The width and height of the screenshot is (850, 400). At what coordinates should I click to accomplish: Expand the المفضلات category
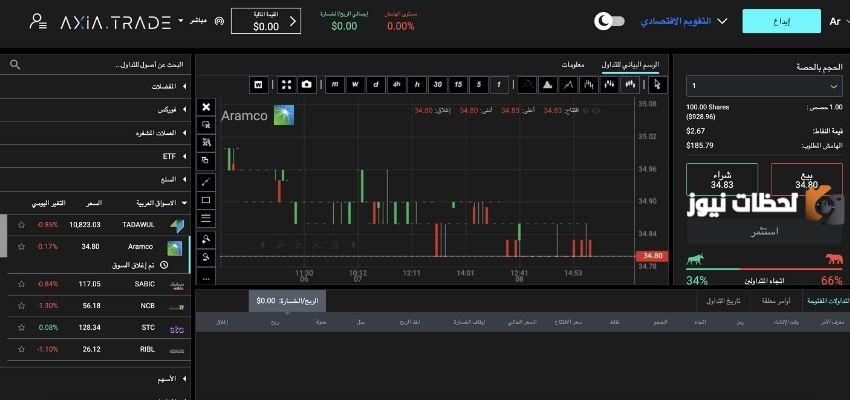(x=95, y=87)
